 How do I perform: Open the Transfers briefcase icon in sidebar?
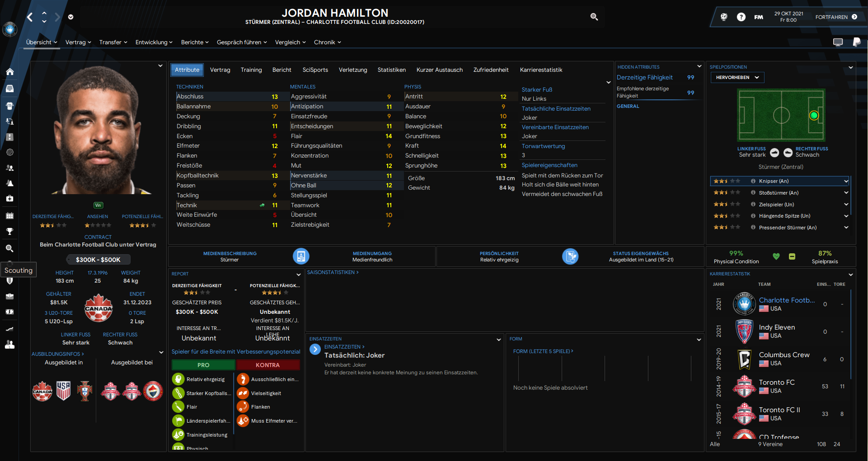pyautogui.click(x=9, y=297)
